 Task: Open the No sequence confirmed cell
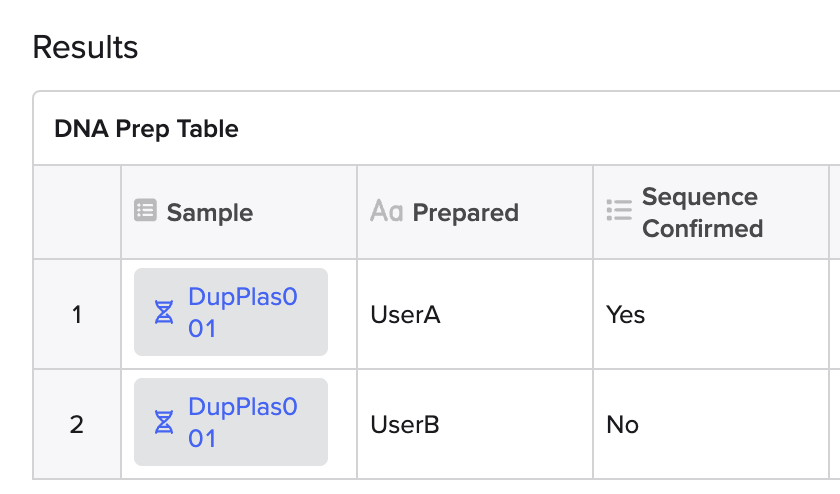tap(710, 424)
